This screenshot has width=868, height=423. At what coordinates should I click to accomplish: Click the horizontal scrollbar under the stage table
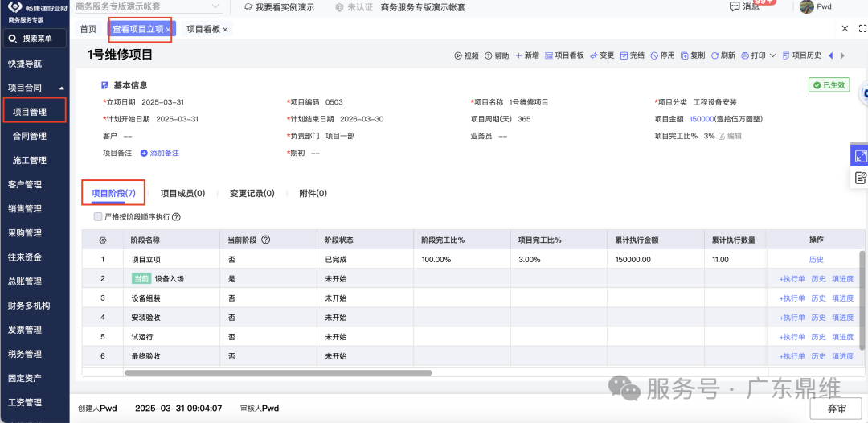(x=278, y=372)
